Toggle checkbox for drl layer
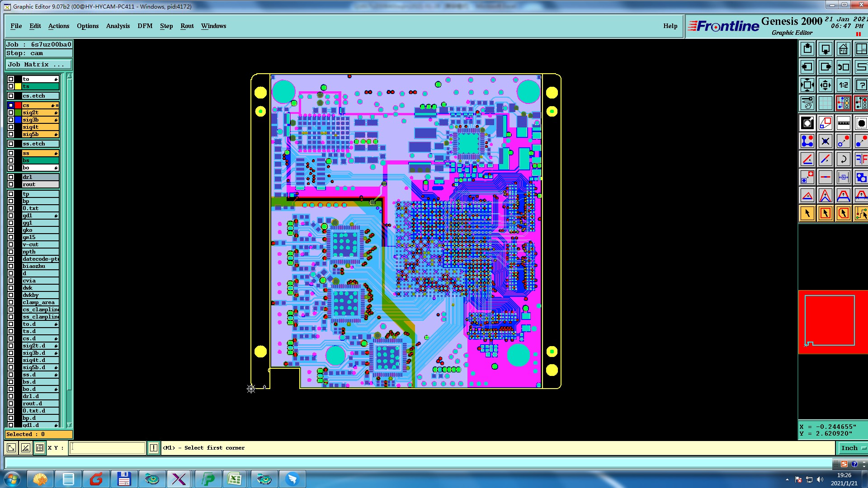Image resolution: width=868 pixels, height=488 pixels. 11,177
